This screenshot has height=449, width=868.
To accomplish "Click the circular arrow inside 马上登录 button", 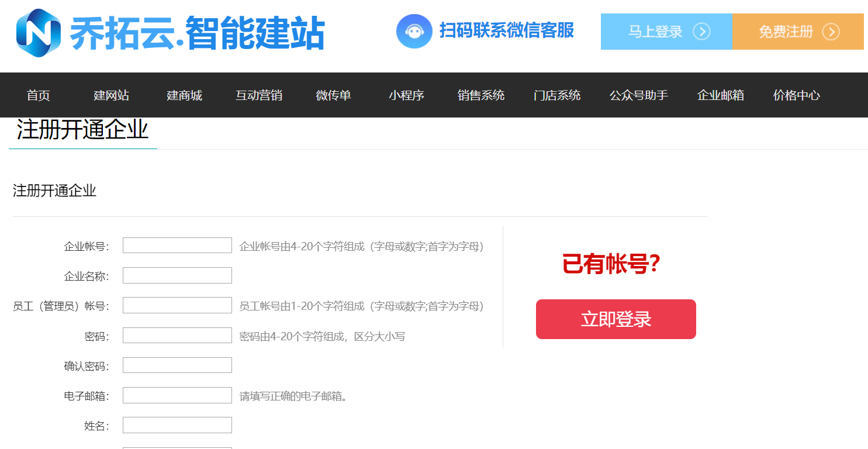I will 703,32.
